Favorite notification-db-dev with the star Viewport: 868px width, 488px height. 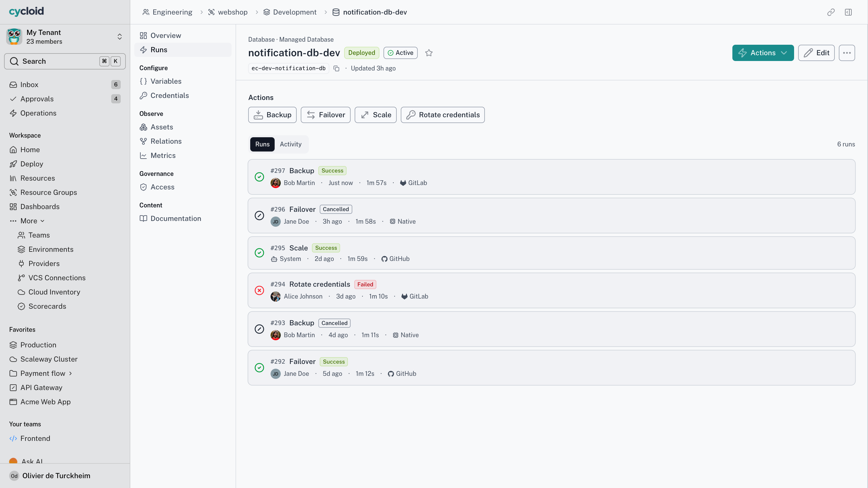(x=429, y=53)
